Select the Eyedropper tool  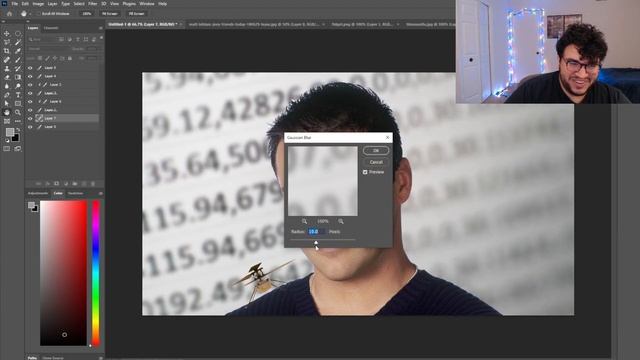tap(18, 51)
